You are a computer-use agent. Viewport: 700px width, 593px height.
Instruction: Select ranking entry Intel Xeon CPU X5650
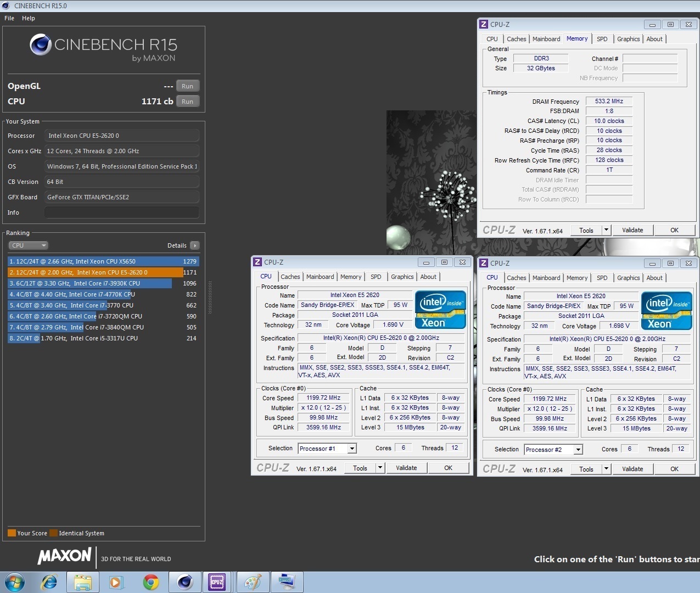[103, 261]
